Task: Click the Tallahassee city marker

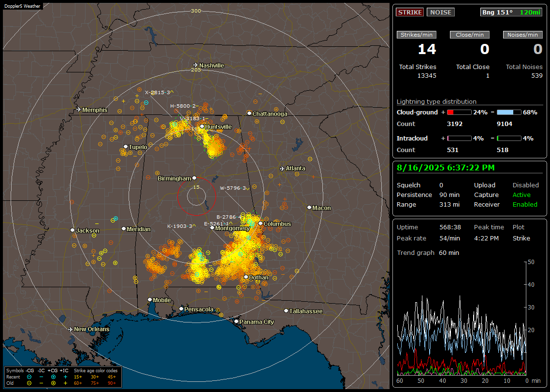Action: click(286, 311)
